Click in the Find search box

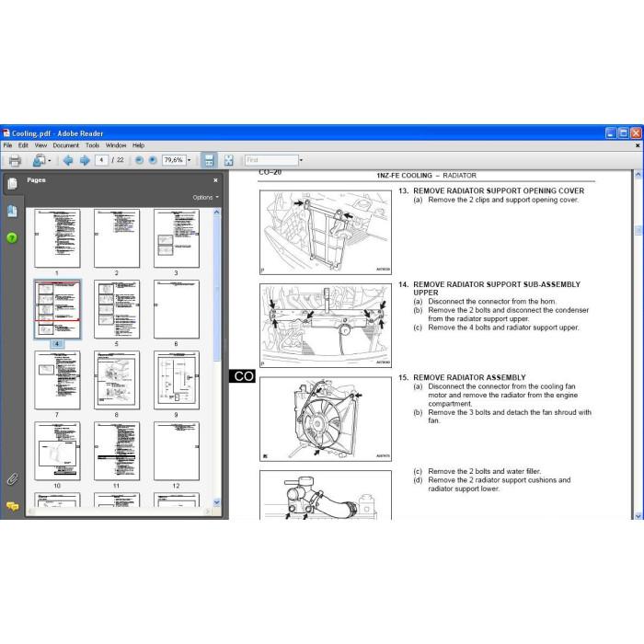tap(271, 160)
